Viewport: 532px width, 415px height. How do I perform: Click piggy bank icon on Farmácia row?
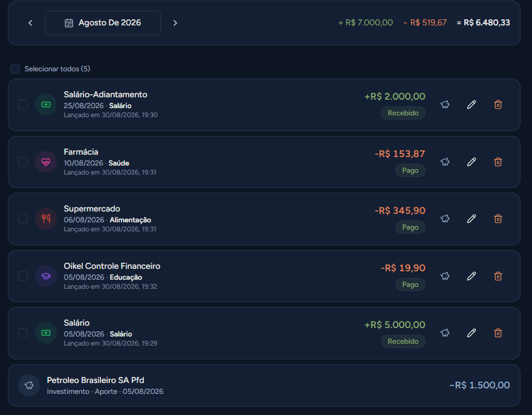(x=445, y=162)
